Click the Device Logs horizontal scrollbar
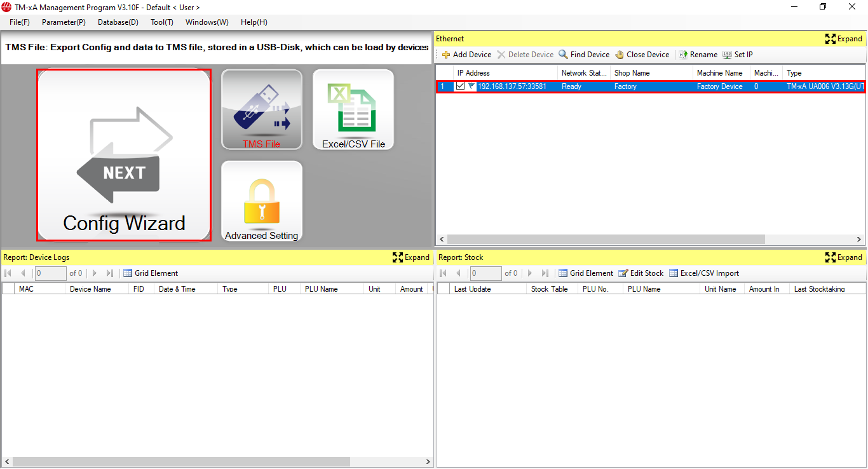 pos(181,462)
